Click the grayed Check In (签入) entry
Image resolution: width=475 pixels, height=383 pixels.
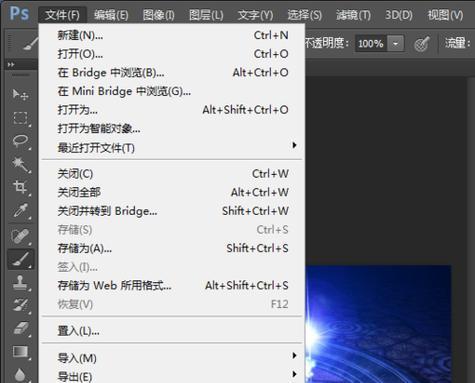click(172, 267)
